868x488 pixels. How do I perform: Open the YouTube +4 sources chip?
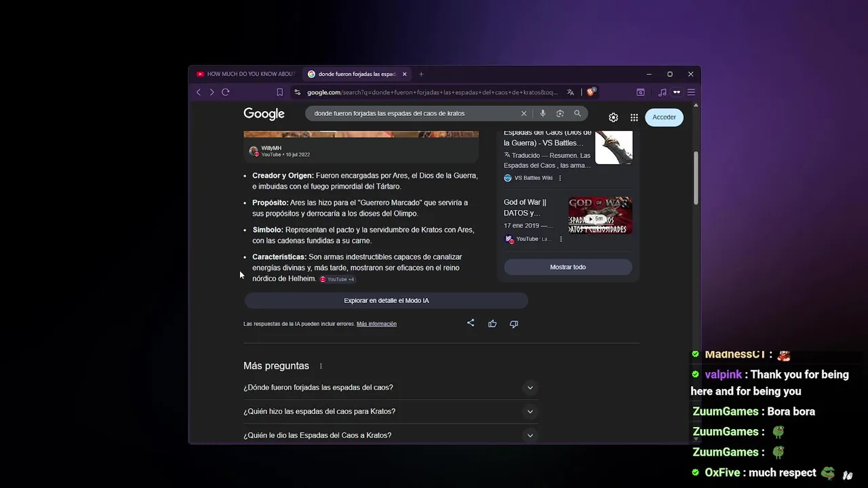[338, 279]
